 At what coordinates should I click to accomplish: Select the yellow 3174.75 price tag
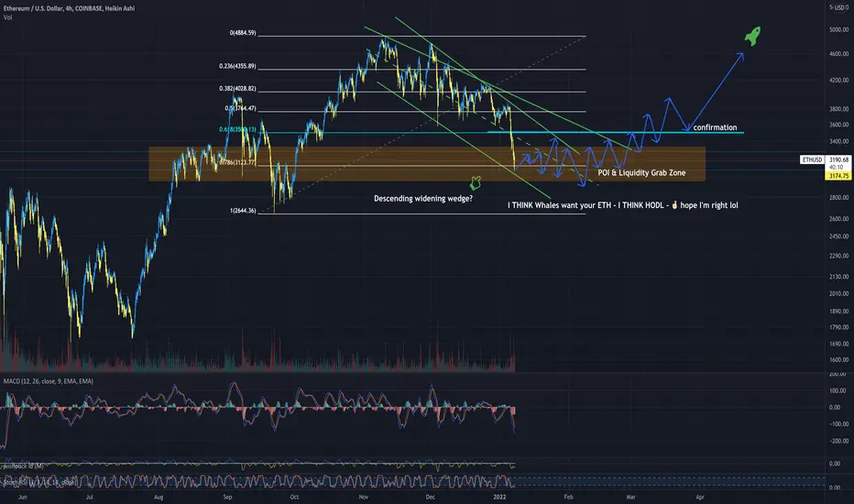838,176
